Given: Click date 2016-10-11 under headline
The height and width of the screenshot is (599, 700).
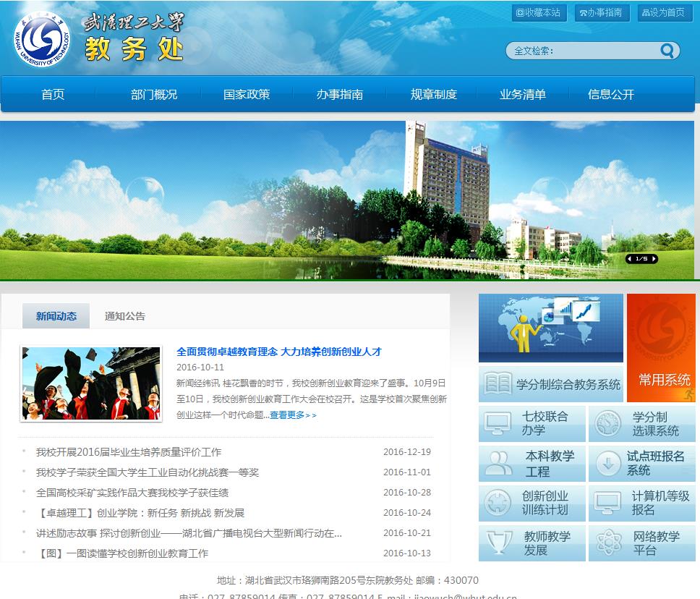Looking at the screenshot, I should coord(200,368).
